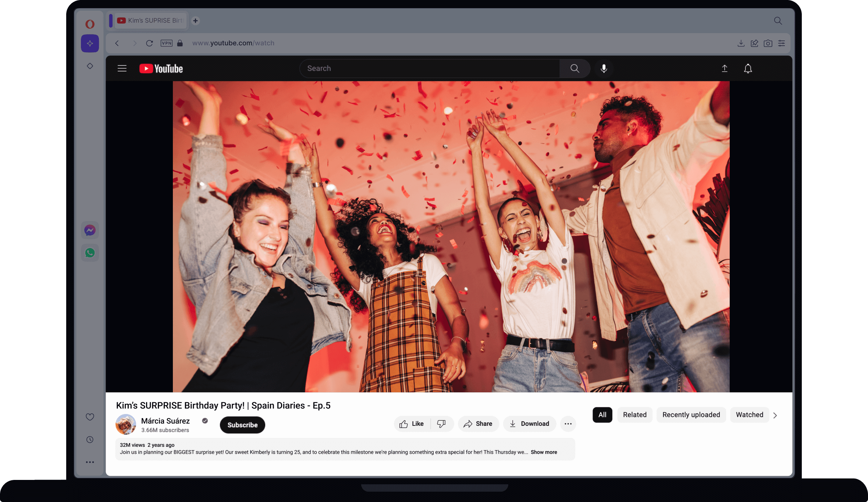Click the YouTube search icon
Image resolution: width=868 pixels, height=502 pixels.
coord(574,68)
